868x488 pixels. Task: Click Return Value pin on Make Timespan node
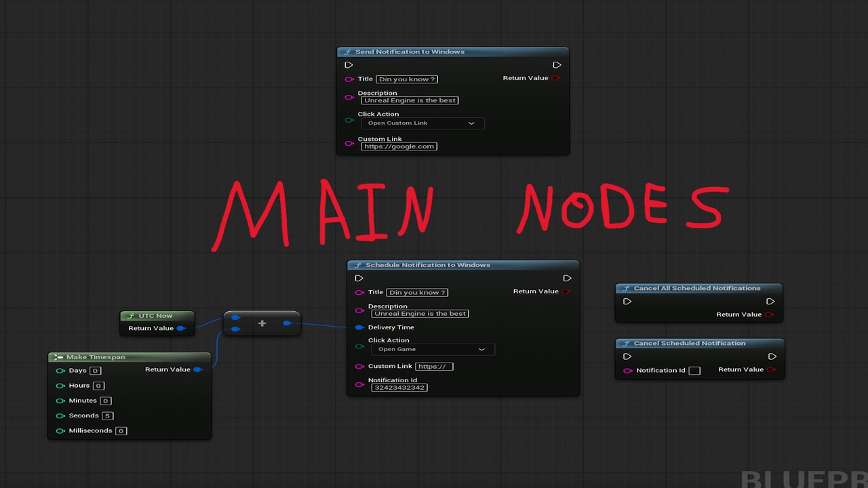(x=197, y=369)
